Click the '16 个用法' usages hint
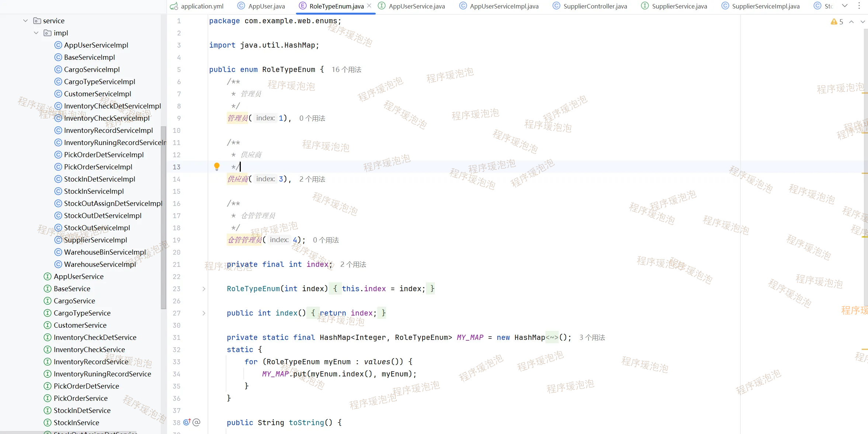Screen dimensions: 868x434 pos(346,69)
